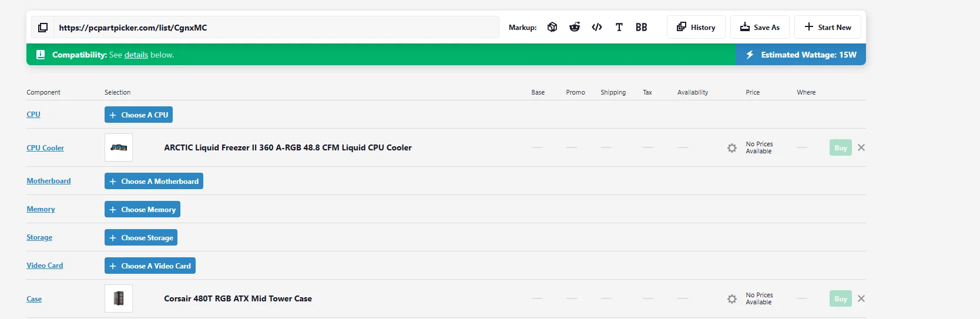Open the CPU component link
The image size is (980, 319).
(x=33, y=115)
